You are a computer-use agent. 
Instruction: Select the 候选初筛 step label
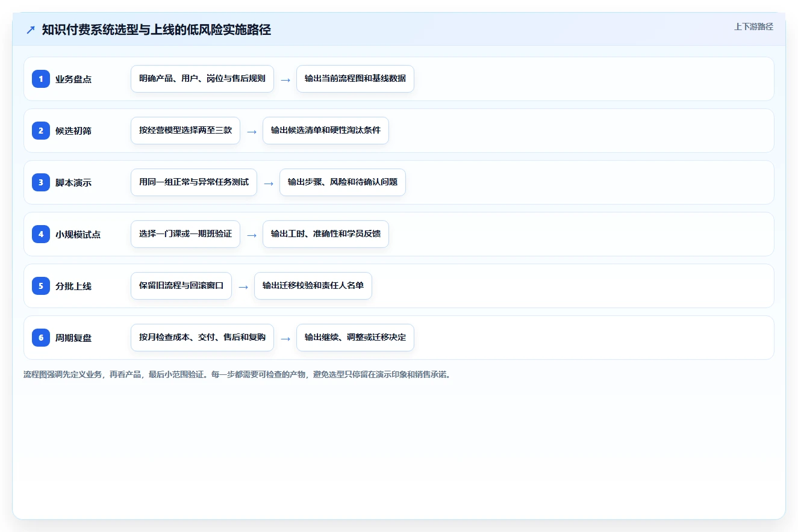click(73, 131)
